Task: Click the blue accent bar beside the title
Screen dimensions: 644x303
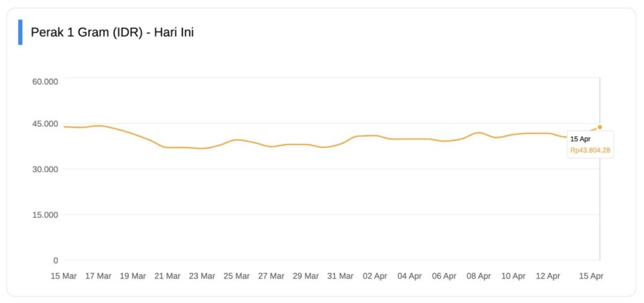Action: 20,32
